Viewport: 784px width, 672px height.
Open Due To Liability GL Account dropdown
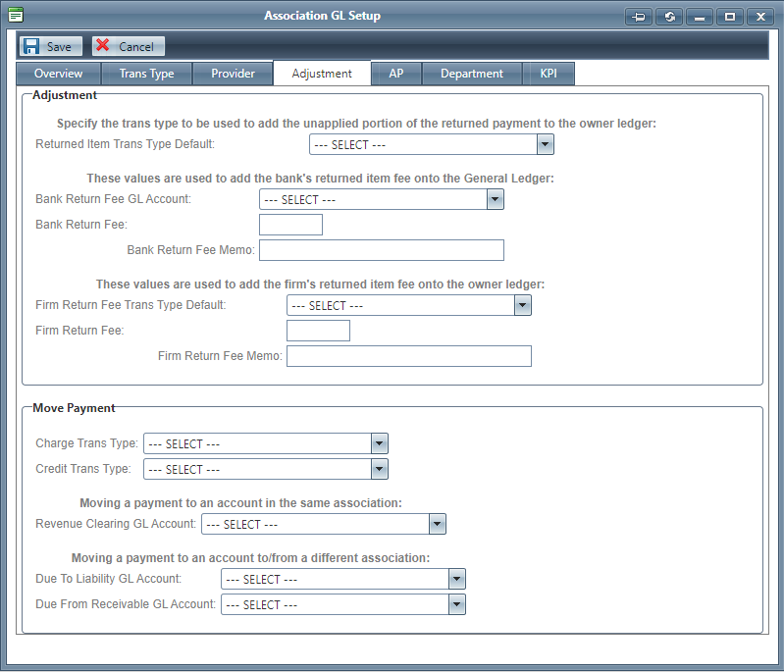pos(457,579)
